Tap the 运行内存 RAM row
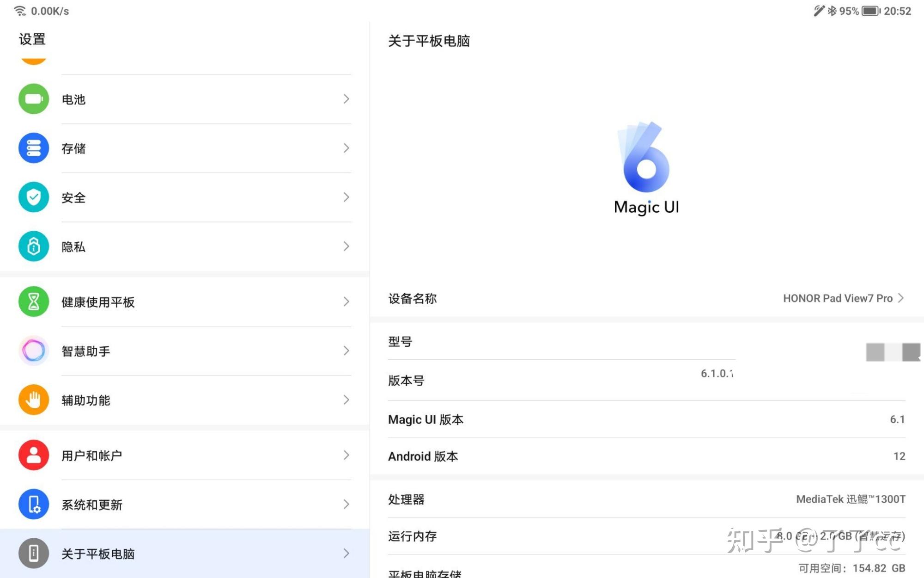The image size is (924, 578). [x=647, y=536]
